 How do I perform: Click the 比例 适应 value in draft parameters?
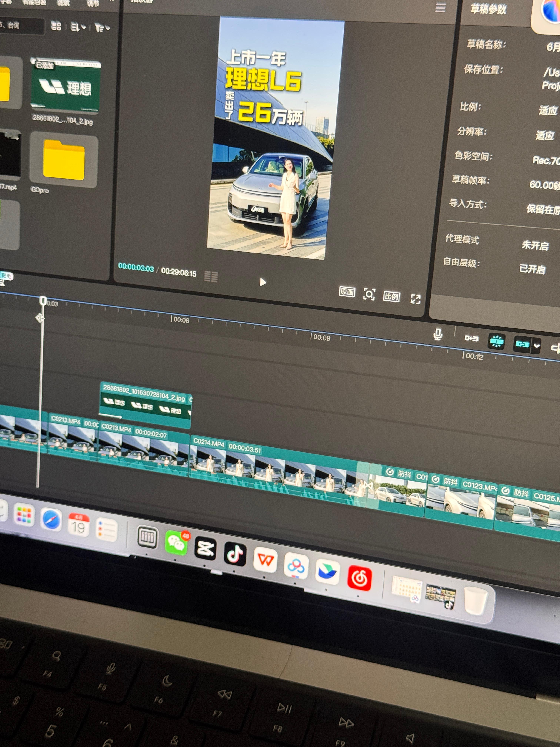[548, 110]
